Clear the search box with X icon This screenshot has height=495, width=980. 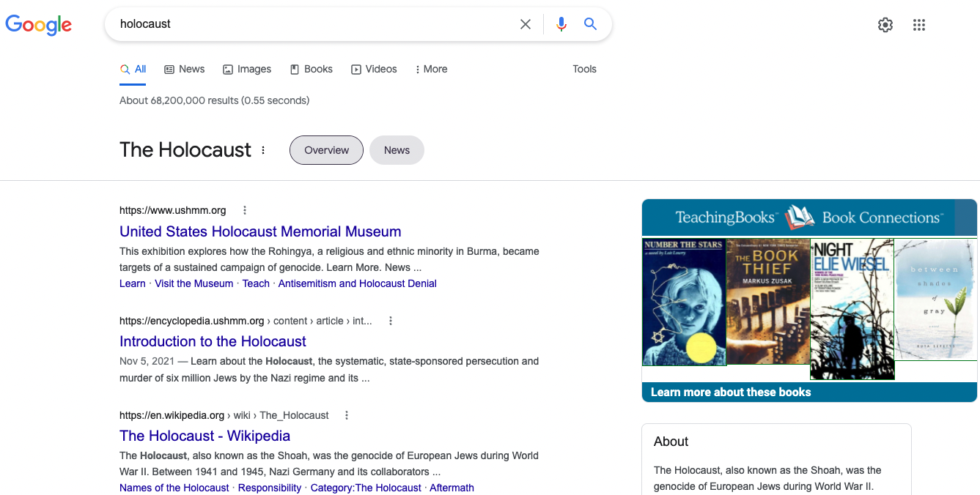coord(526,24)
